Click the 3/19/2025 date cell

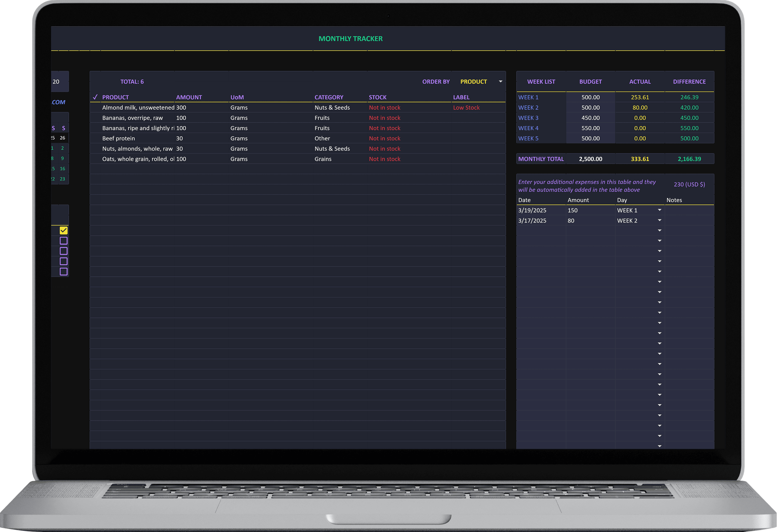click(532, 210)
